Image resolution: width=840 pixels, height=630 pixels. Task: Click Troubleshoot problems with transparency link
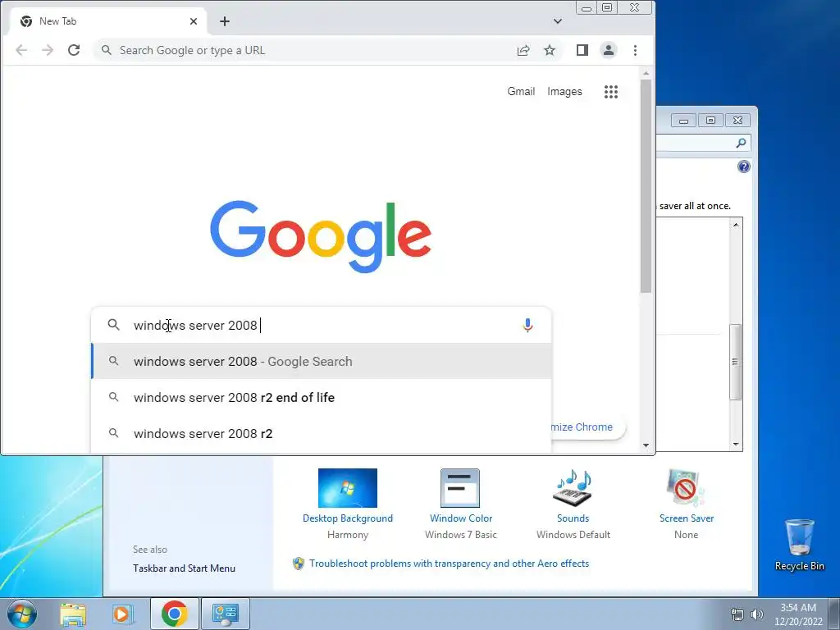449,564
